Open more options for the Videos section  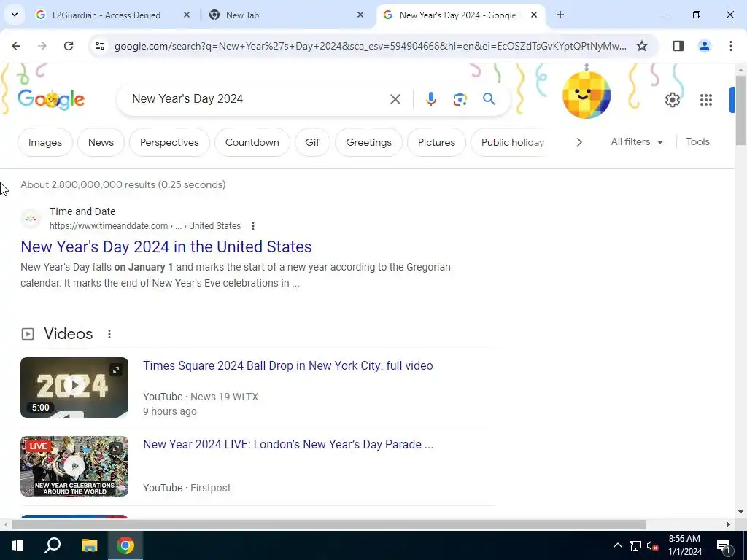pos(109,334)
